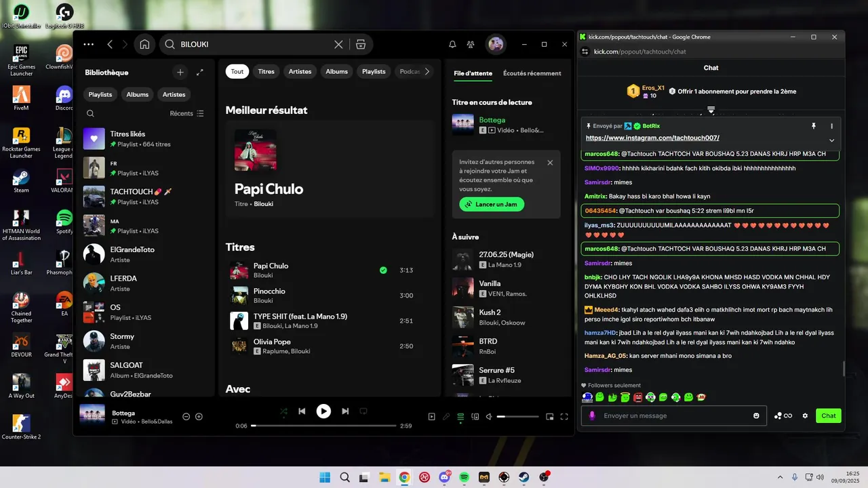Navigate back in Spotify
This screenshot has width=868, height=488.
110,44
